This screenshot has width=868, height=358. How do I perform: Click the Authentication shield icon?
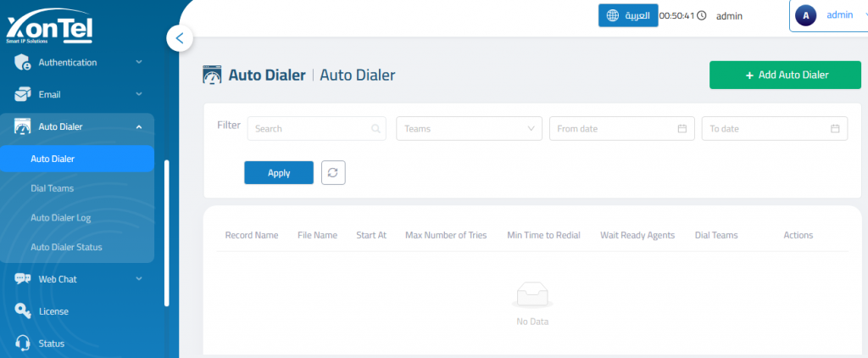(23, 63)
